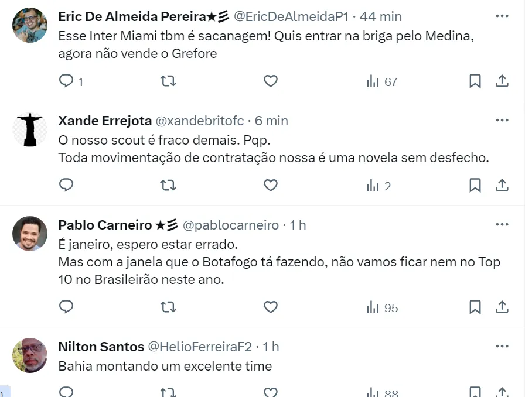Open more options on Eric's tweet
This screenshot has height=397, width=532.
point(502,16)
